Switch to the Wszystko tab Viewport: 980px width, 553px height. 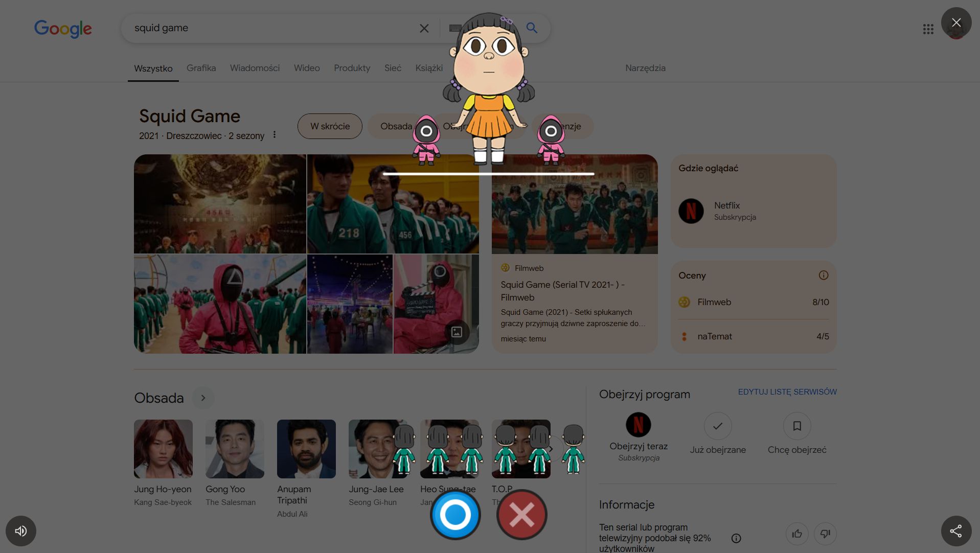(x=153, y=68)
